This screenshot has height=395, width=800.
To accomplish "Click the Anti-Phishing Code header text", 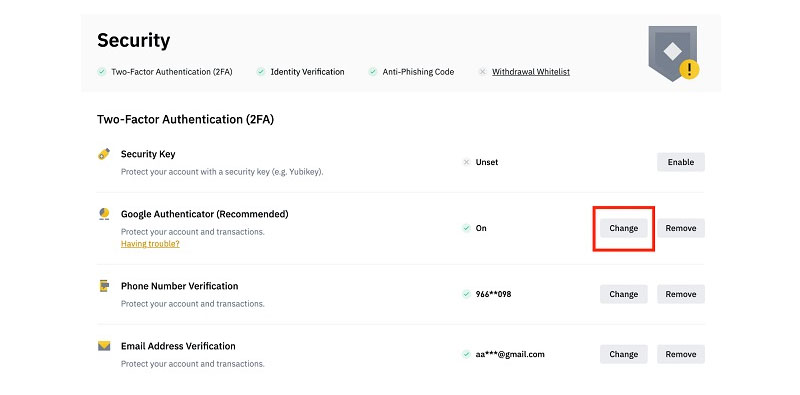I will pyautogui.click(x=418, y=72).
